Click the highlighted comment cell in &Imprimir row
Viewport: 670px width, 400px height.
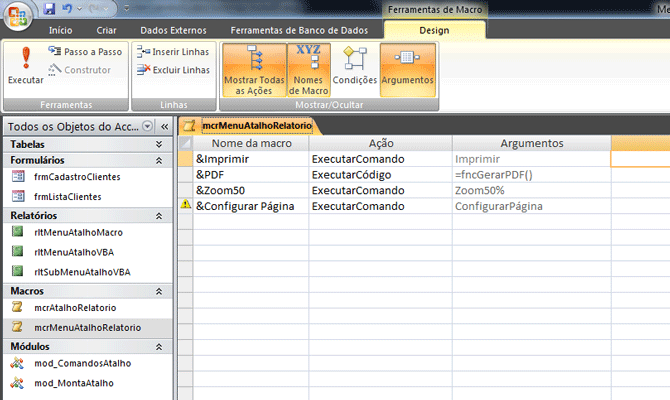641,159
